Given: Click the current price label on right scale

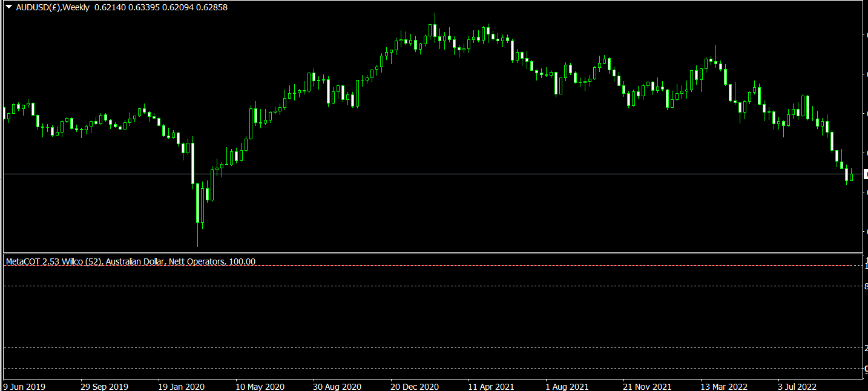Looking at the screenshot, I should pos(865,174).
